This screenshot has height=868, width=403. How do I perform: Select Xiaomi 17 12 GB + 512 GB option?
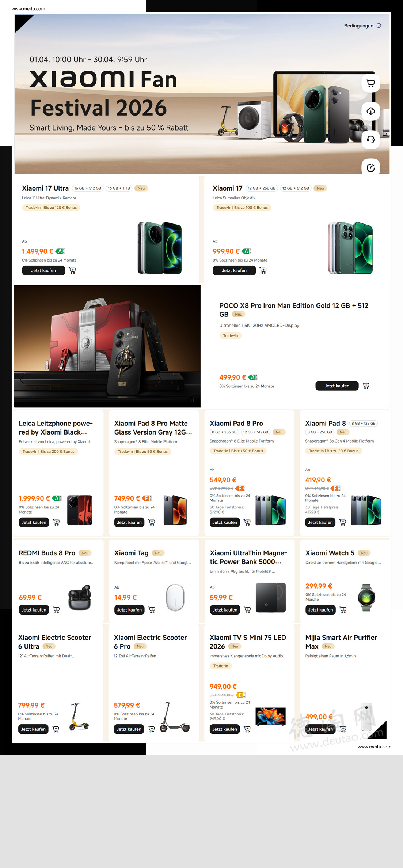click(296, 188)
